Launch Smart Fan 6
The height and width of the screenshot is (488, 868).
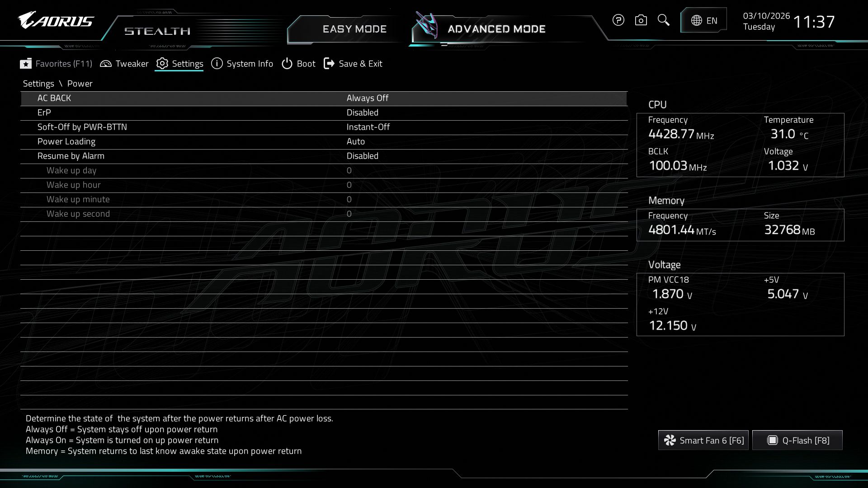703,440
